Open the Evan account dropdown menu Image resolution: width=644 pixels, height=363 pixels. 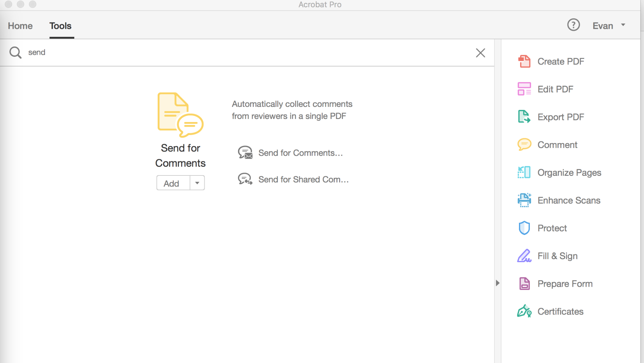[x=609, y=26]
